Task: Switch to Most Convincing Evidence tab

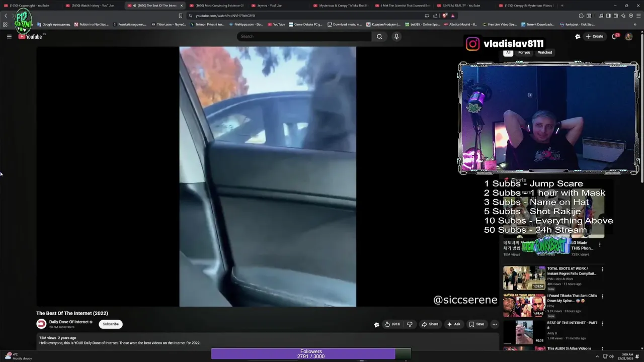Action: click(216, 6)
